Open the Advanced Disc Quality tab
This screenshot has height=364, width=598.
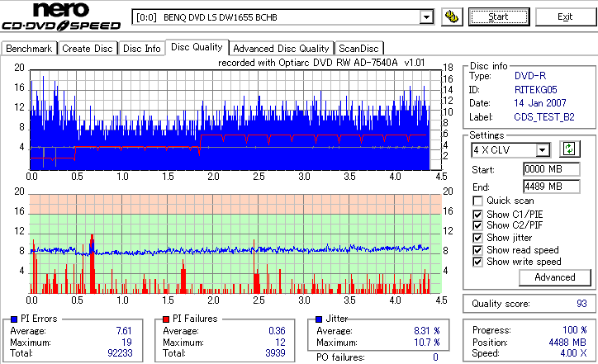(281, 49)
